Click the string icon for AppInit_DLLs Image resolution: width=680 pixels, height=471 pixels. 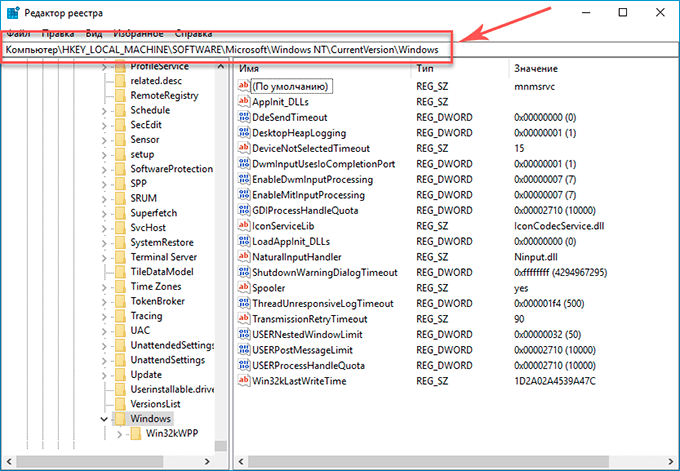point(244,101)
